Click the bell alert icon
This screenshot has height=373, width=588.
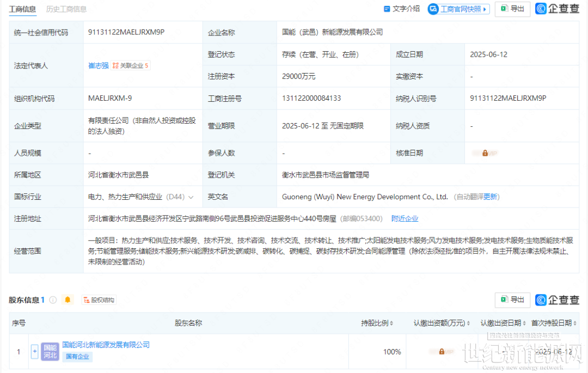[x=68, y=299]
